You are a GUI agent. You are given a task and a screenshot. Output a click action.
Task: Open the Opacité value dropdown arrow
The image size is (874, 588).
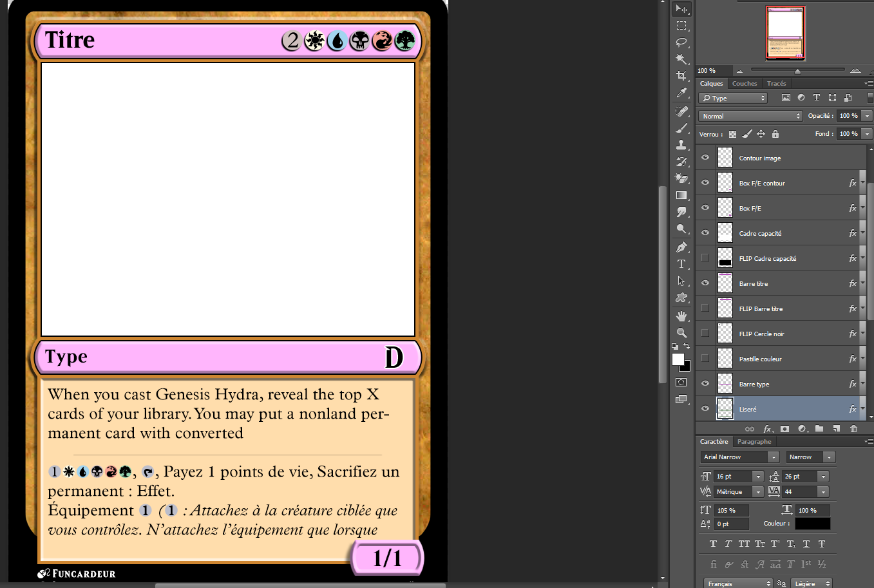pyautogui.click(x=868, y=116)
